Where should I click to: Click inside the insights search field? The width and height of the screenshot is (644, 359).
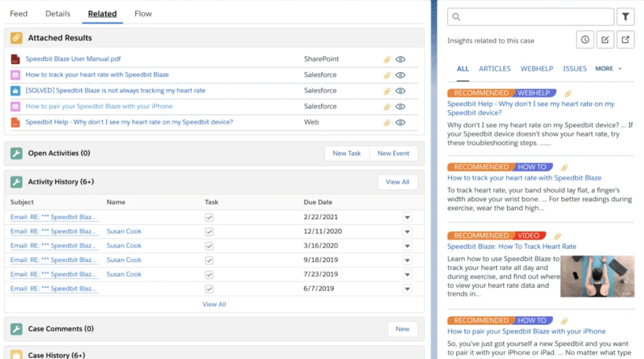(530, 16)
